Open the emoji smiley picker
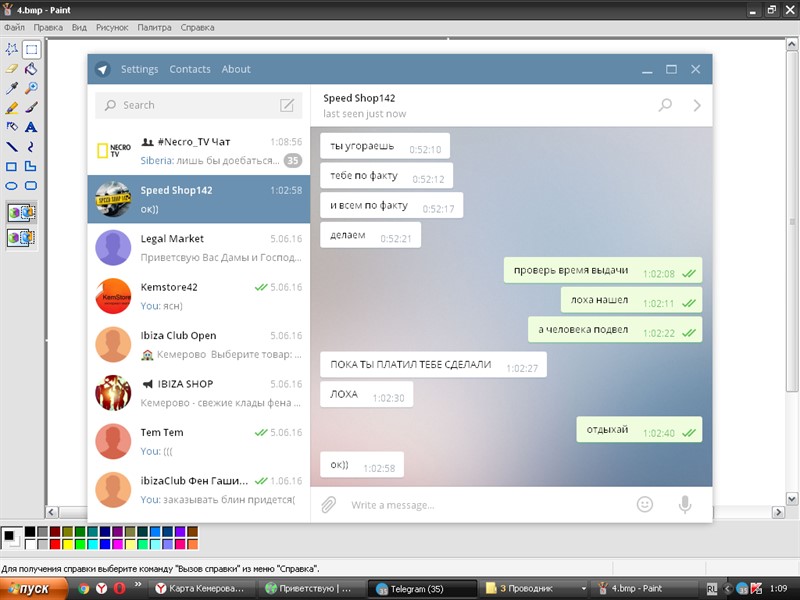The image size is (800, 600). (645, 505)
